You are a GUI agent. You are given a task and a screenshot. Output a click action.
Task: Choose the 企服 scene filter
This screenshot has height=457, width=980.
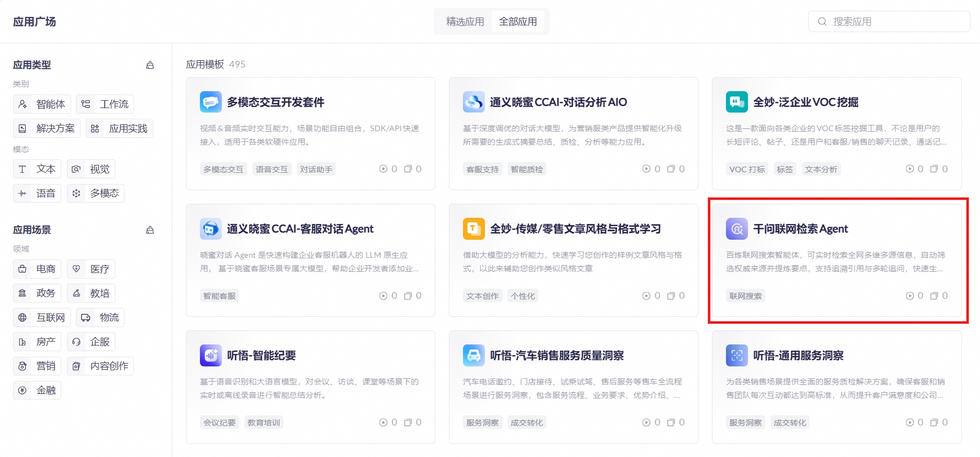(91, 342)
